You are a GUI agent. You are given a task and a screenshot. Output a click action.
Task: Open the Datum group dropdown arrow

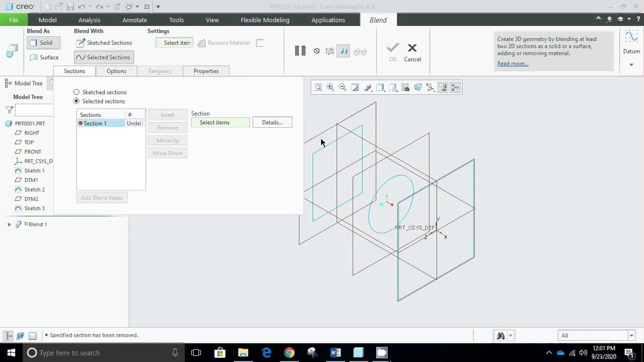point(631,64)
